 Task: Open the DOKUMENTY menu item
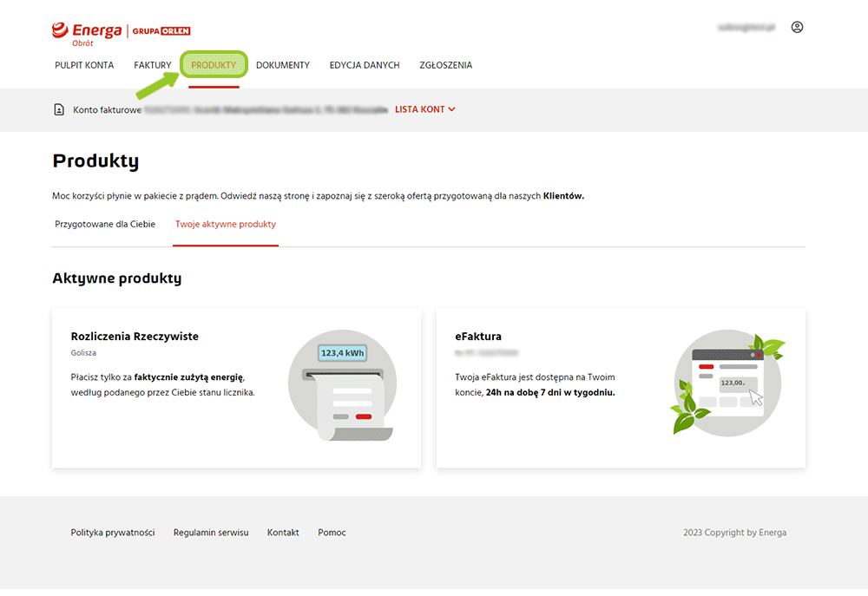point(283,65)
